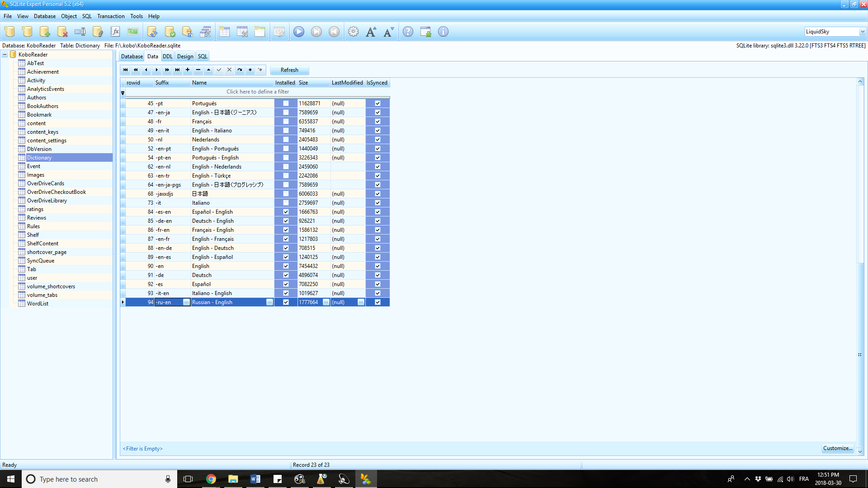Open the LiquidSky skin dropdown
Viewport: 868px width, 488px height.
[862, 32]
